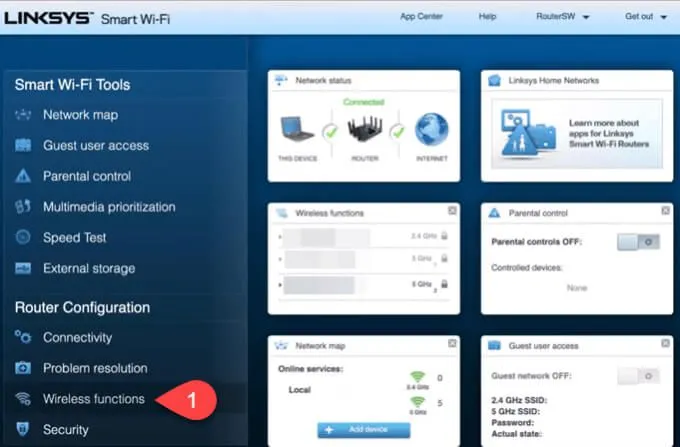Expand the 5 GHz 2 wireless network row
The image size is (680, 447).
point(280,285)
